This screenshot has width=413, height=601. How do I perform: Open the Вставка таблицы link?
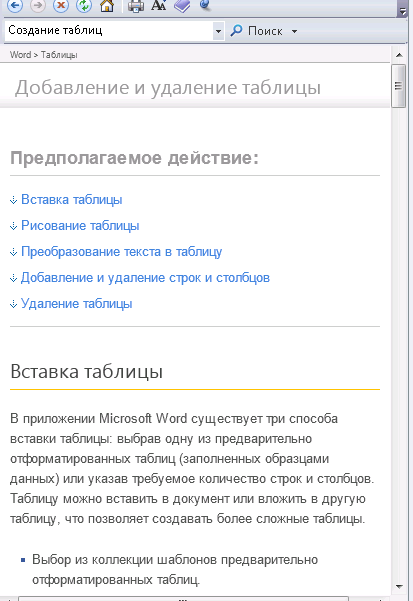tap(72, 200)
